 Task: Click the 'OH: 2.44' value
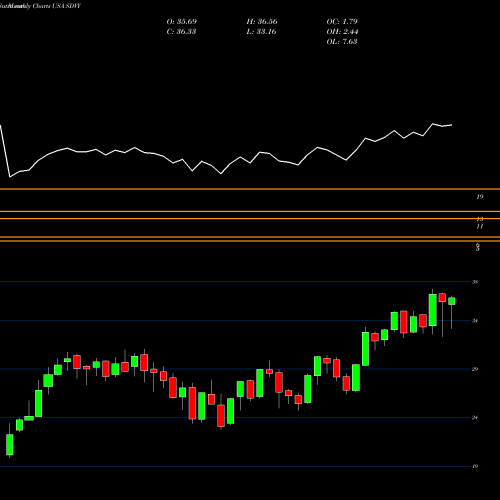342,32
